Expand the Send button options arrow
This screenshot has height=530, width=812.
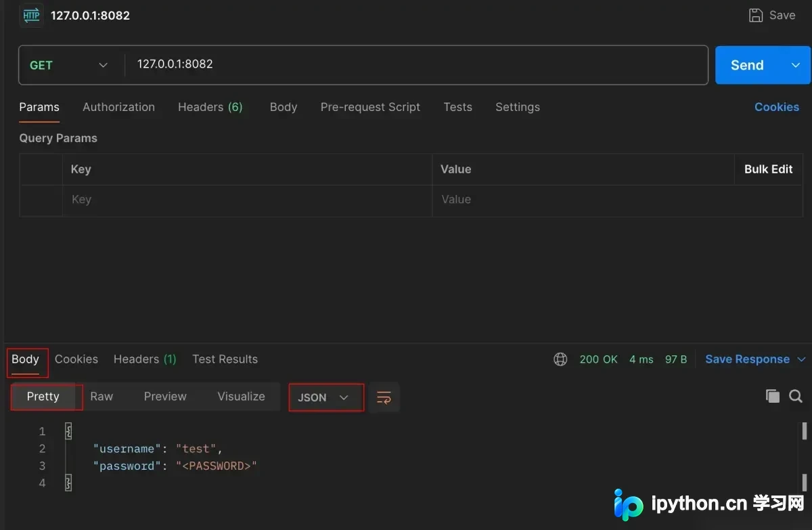(x=796, y=65)
